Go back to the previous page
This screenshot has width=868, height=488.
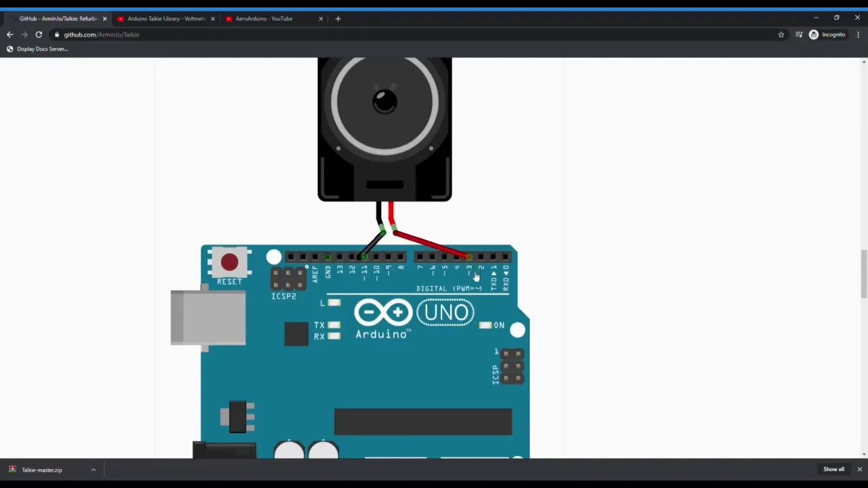tap(9, 35)
